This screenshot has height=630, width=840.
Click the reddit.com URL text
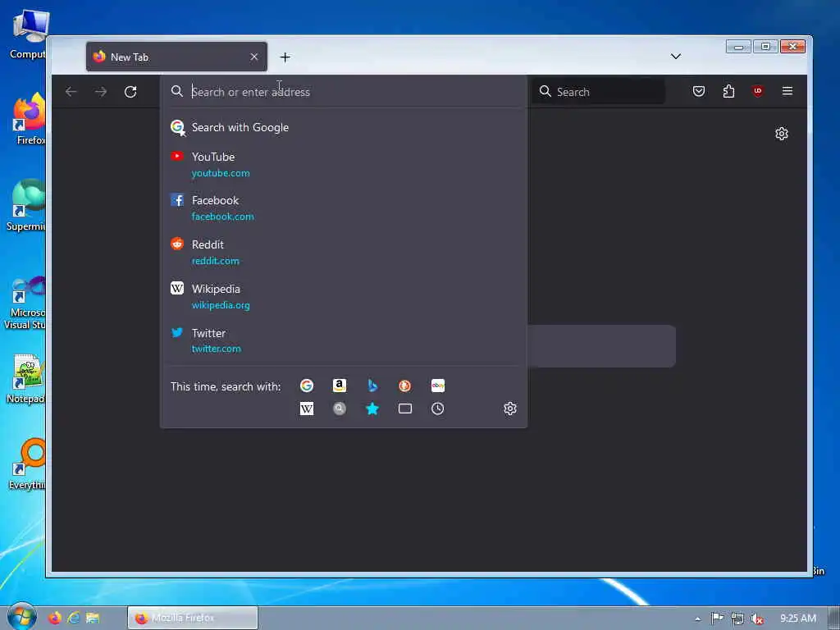point(216,261)
